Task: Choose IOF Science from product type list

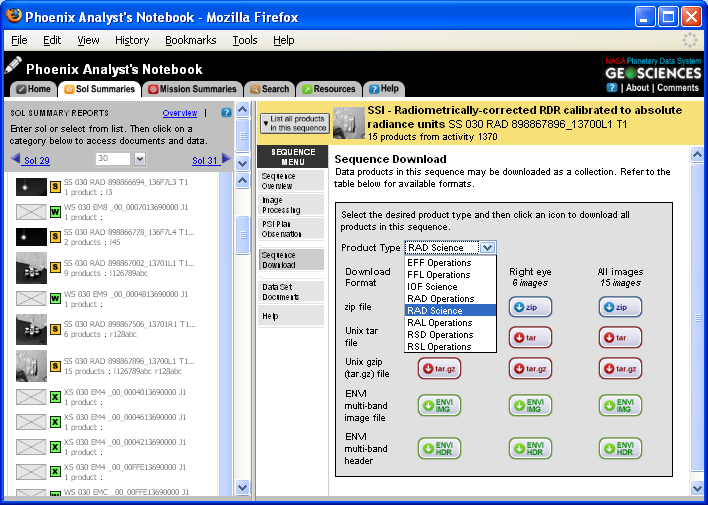Action: [431, 286]
